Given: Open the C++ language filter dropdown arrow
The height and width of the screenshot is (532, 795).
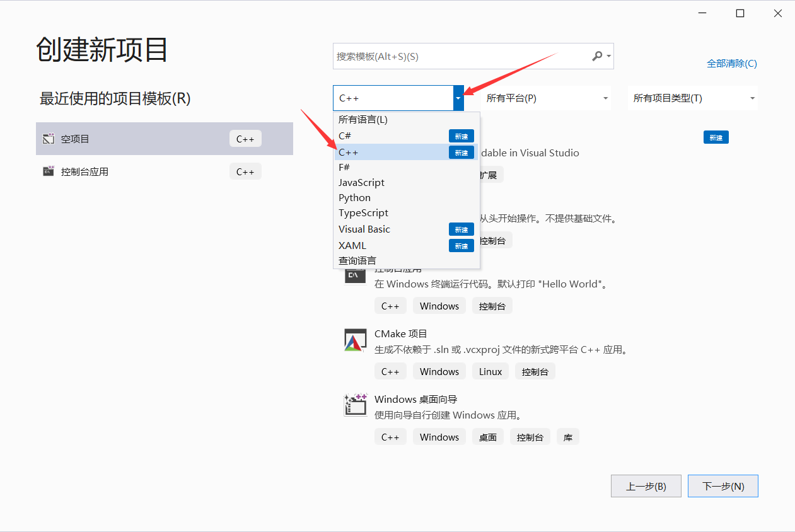Looking at the screenshot, I should (458, 98).
